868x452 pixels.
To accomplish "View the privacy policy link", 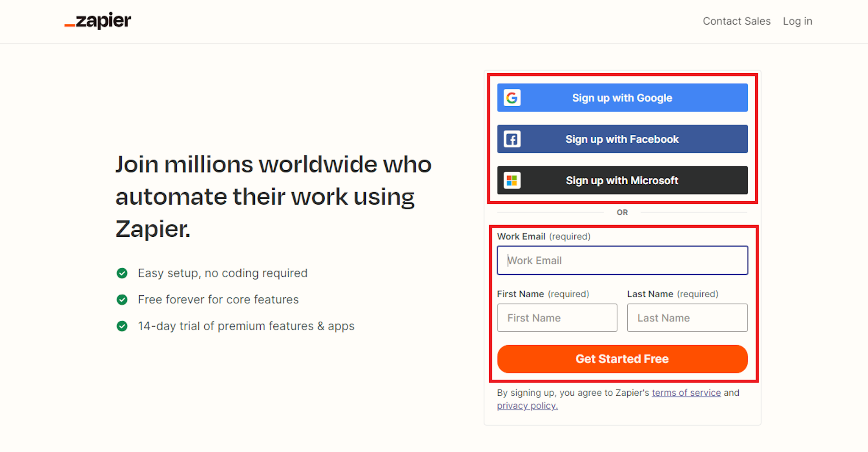I will click(x=527, y=406).
